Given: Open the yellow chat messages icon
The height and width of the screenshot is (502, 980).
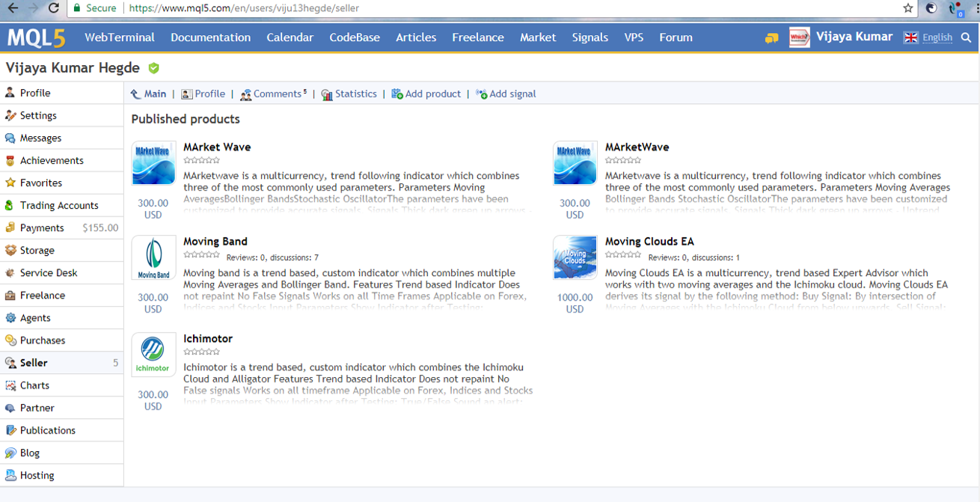Looking at the screenshot, I should click(x=771, y=37).
